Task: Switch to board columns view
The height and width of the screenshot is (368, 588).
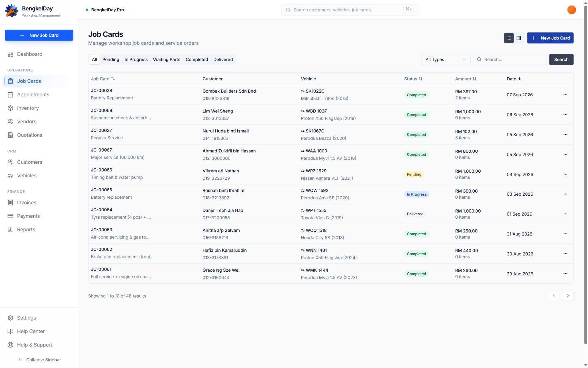Action: [519, 38]
